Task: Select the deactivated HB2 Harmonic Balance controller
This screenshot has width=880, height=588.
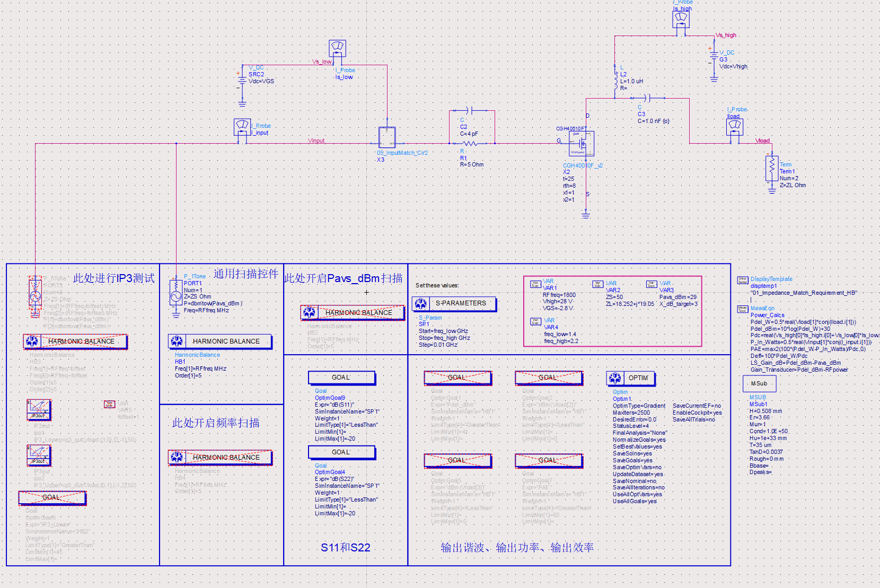Action: click(353, 313)
